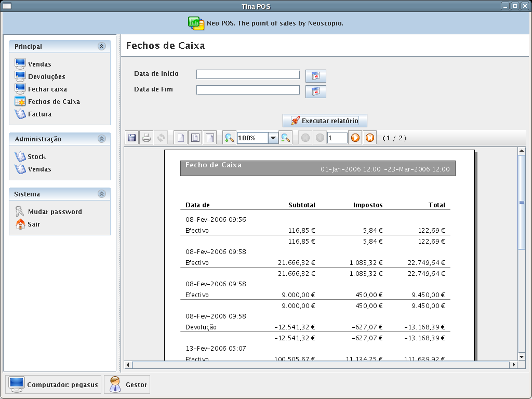Click the disabled first page button
This screenshot has width=532, height=399.
click(x=305, y=138)
